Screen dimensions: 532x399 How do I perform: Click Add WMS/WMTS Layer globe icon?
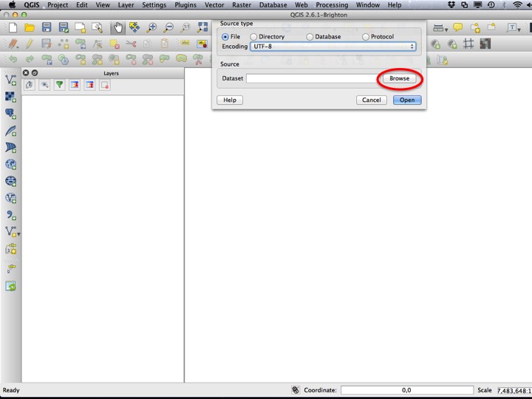11,164
